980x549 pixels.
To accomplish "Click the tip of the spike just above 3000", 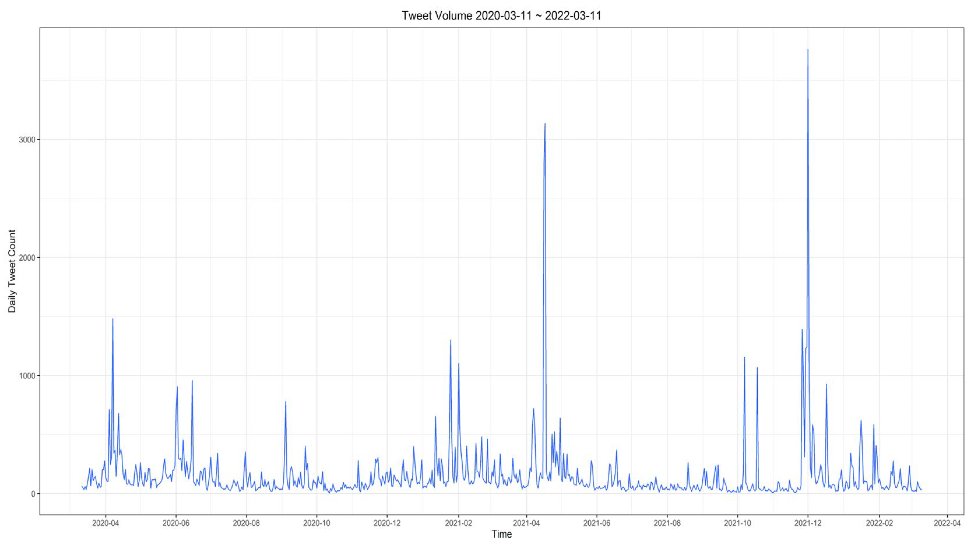I will click(545, 124).
